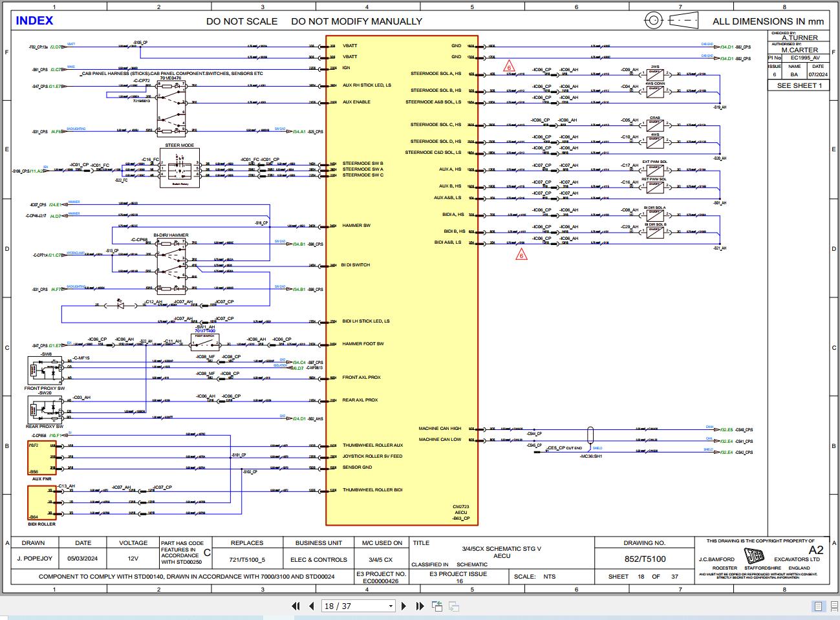Click the AUX ENABLE pin label

coord(356,102)
